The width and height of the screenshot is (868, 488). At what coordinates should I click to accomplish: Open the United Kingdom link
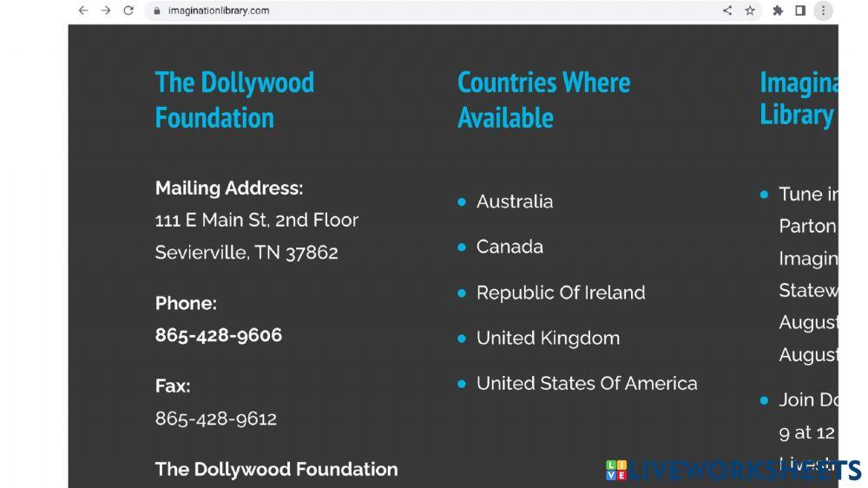pyautogui.click(x=548, y=338)
